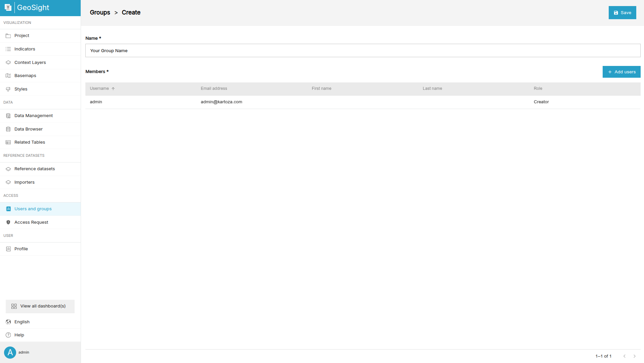This screenshot has width=644, height=363.
Task: Go to previous page of members
Action: click(625, 356)
